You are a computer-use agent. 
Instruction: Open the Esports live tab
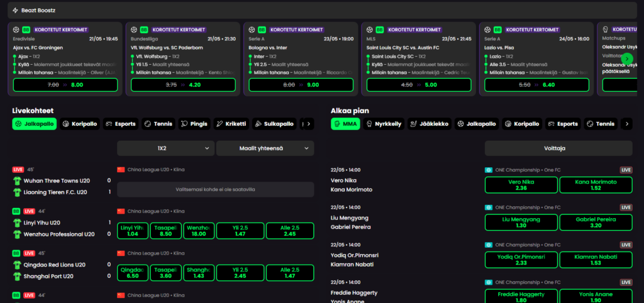121,124
